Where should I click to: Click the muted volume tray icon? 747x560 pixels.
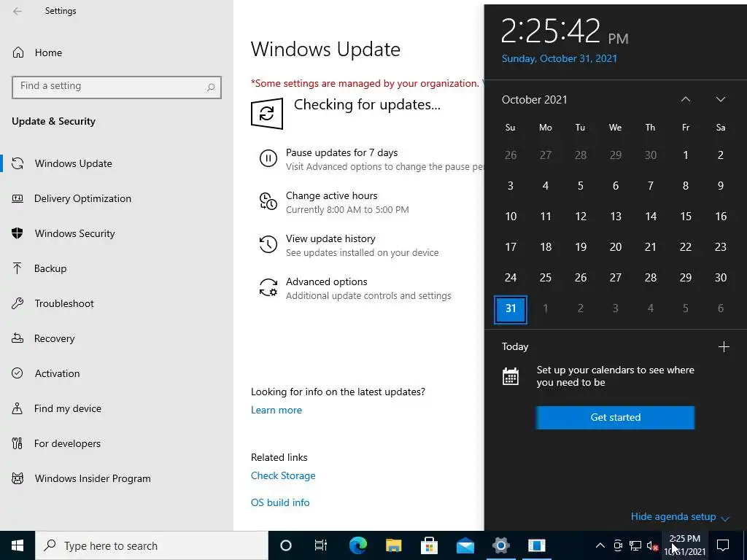pyautogui.click(x=653, y=545)
